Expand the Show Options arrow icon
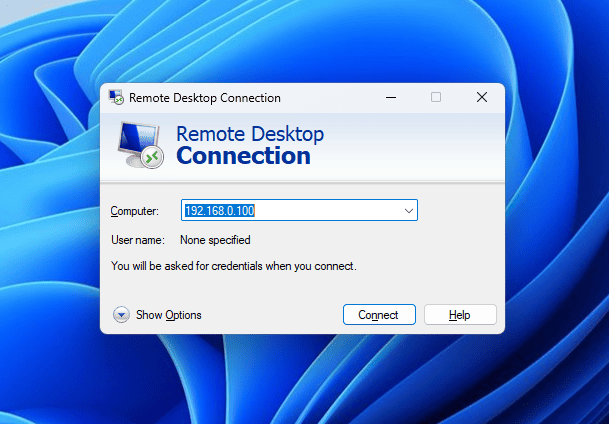 click(121, 315)
